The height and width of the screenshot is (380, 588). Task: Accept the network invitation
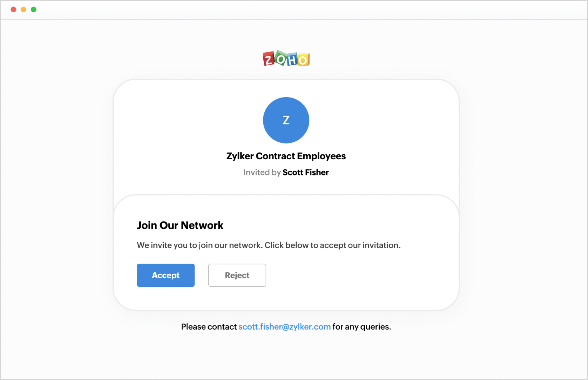tap(166, 275)
